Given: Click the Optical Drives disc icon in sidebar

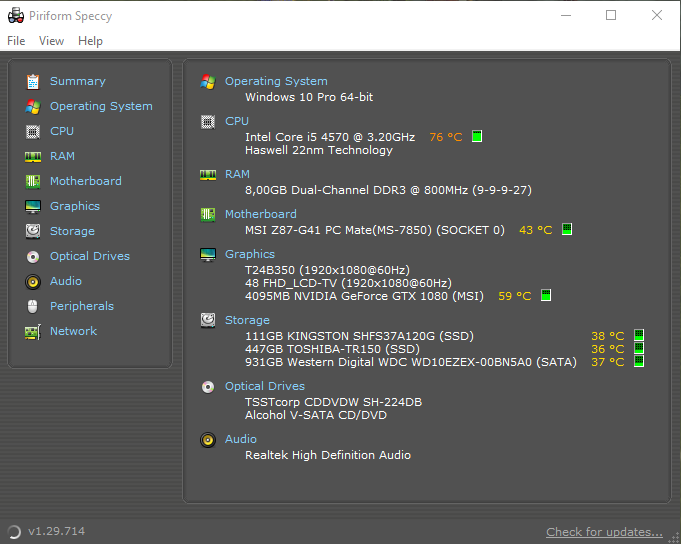Looking at the screenshot, I should (x=33, y=257).
